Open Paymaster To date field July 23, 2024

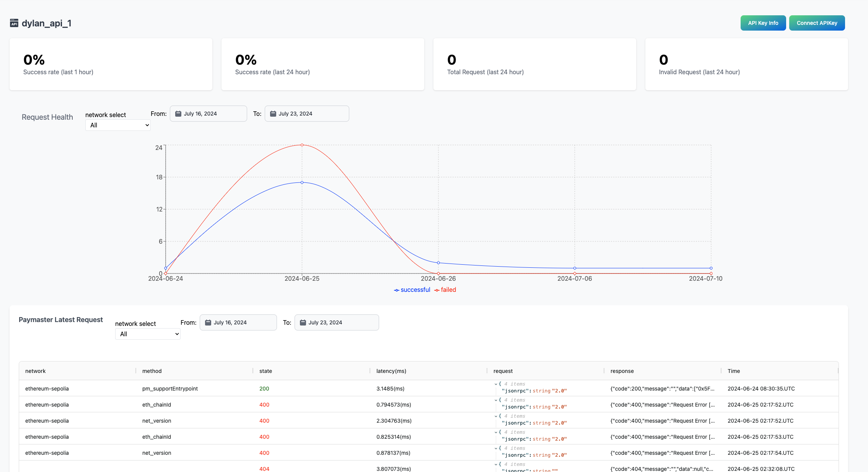pyautogui.click(x=337, y=322)
